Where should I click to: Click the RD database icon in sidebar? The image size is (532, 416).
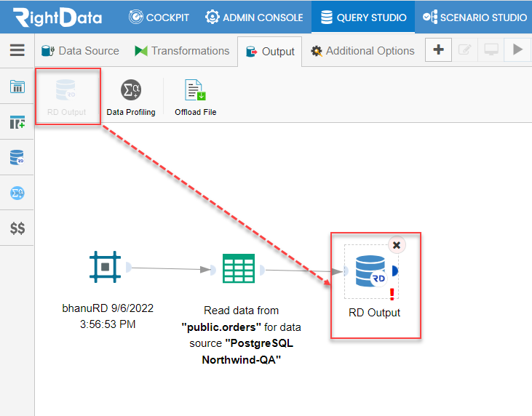coord(17,157)
